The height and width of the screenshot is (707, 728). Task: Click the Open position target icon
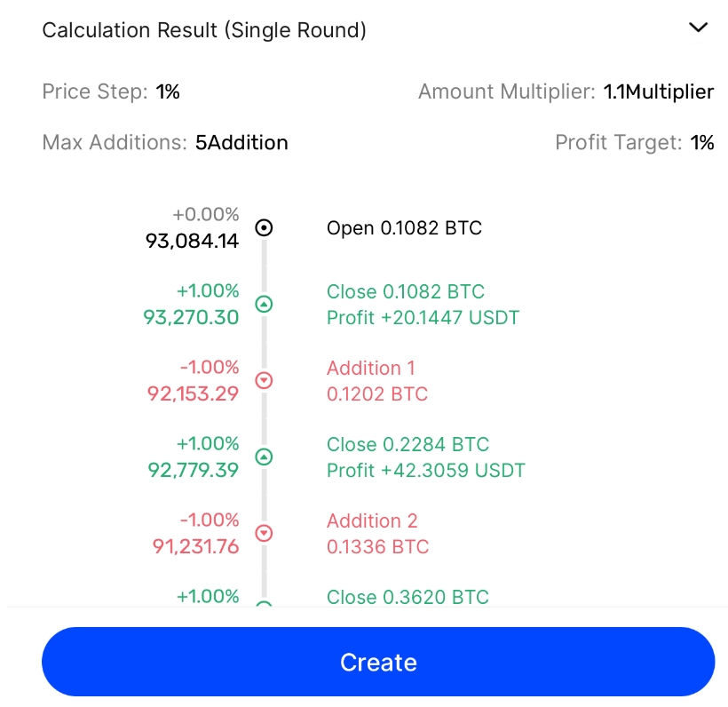pyautogui.click(x=264, y=227)
